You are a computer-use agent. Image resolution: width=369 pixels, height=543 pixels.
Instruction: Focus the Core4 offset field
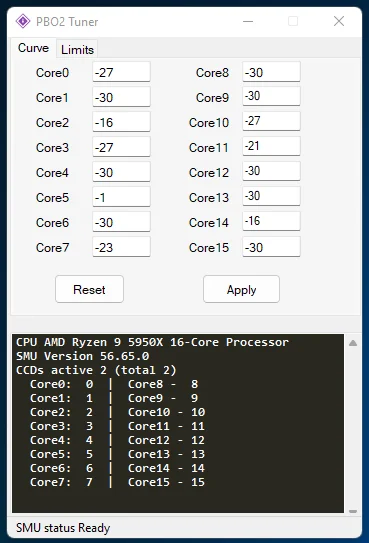(x=121, y=172)
